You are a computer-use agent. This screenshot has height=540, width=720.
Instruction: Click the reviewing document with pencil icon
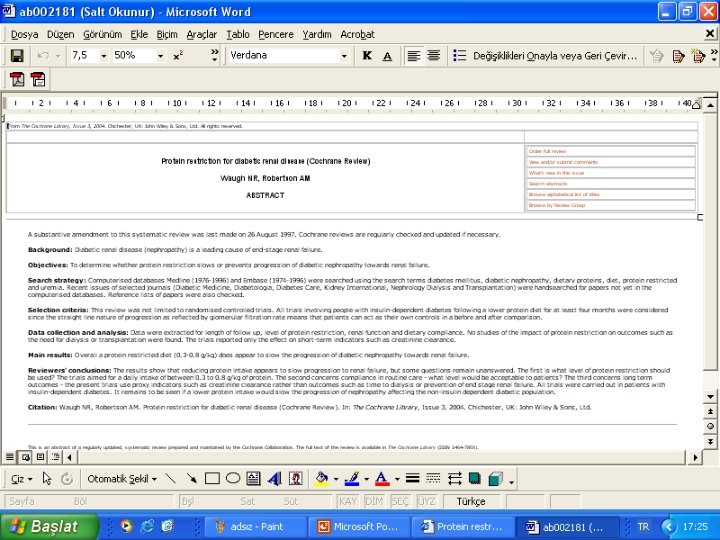point(678,56)
